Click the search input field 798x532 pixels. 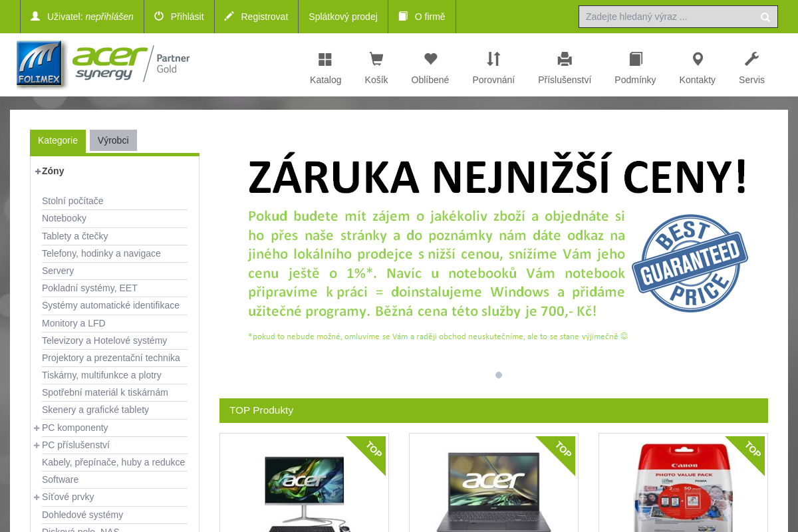(672, 16)
